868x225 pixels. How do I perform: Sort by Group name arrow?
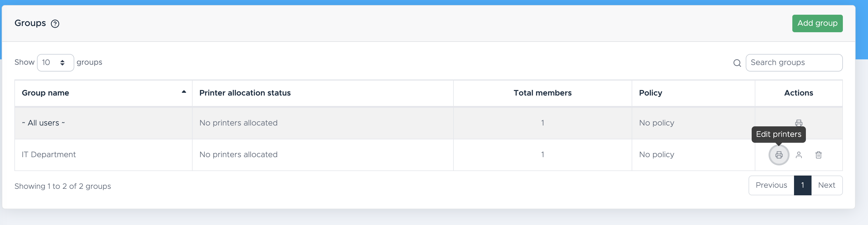(x=184, y=92)
